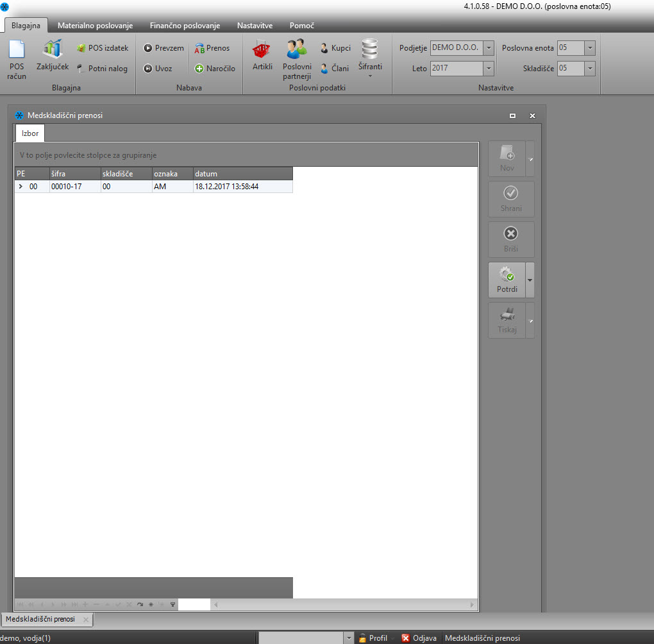Open the Člani list
654x644 pixels.
click(335, 69)
